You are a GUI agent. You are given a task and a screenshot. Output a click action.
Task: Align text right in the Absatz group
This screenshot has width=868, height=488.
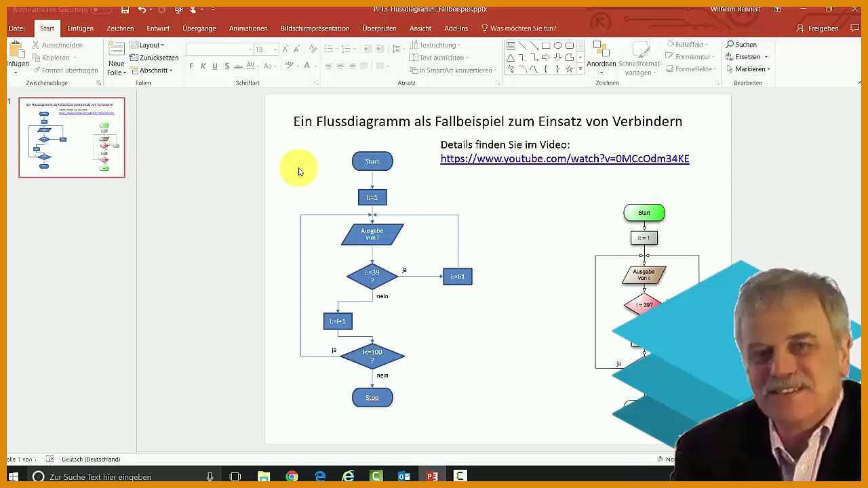352,66
